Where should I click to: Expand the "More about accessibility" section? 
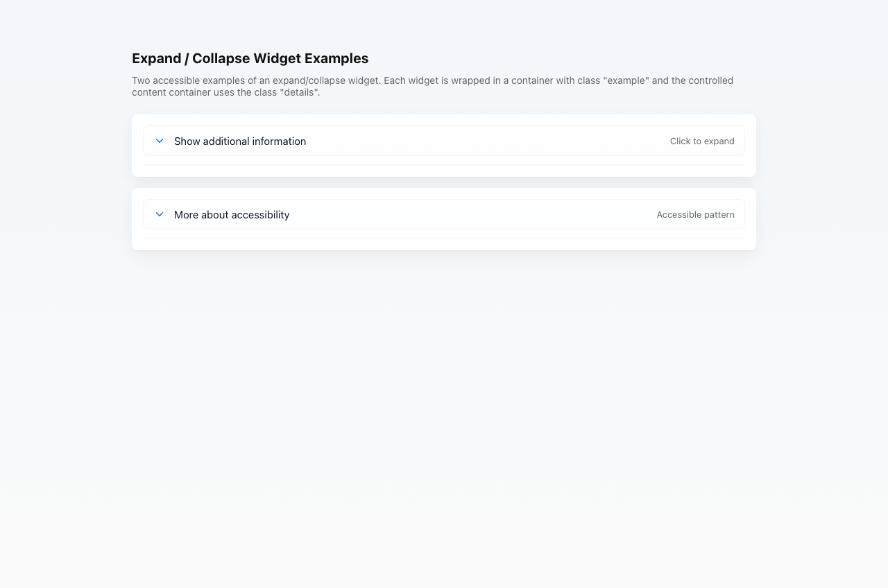click(x=232, y=214)
